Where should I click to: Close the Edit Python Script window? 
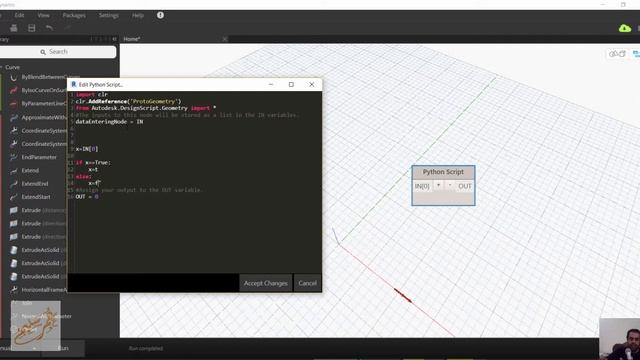(x=312, y=84)
